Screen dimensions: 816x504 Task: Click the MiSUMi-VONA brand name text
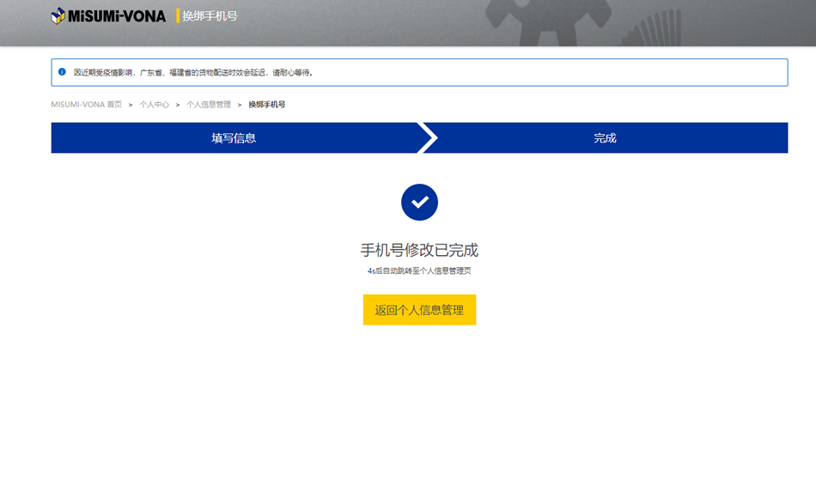pyautogui.click(x=117, y=15)
